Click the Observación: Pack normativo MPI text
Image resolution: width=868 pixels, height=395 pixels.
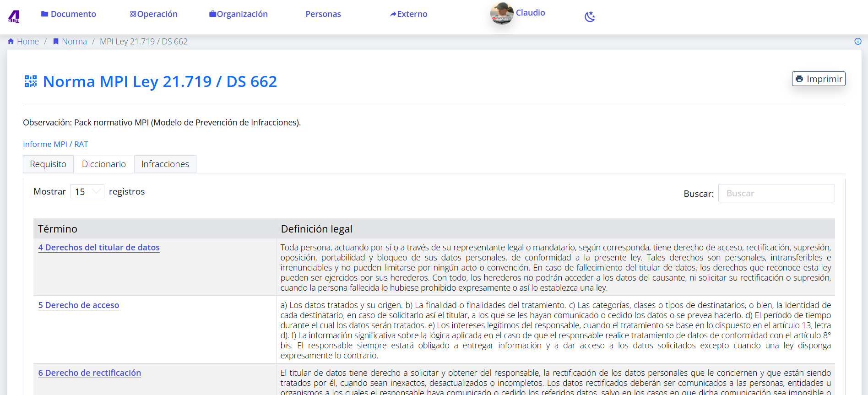click(x=162, y=123)
